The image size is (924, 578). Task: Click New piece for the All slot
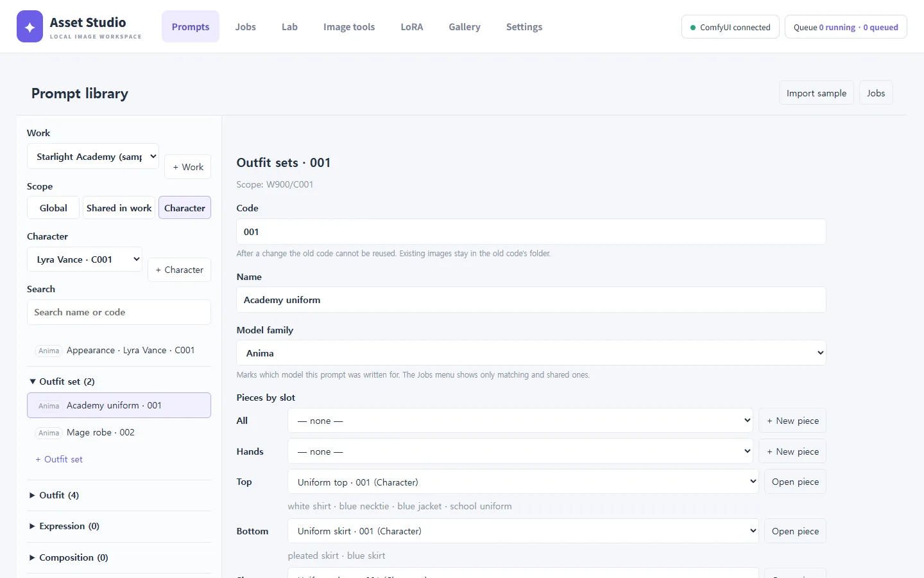click(x=792, y=421)
